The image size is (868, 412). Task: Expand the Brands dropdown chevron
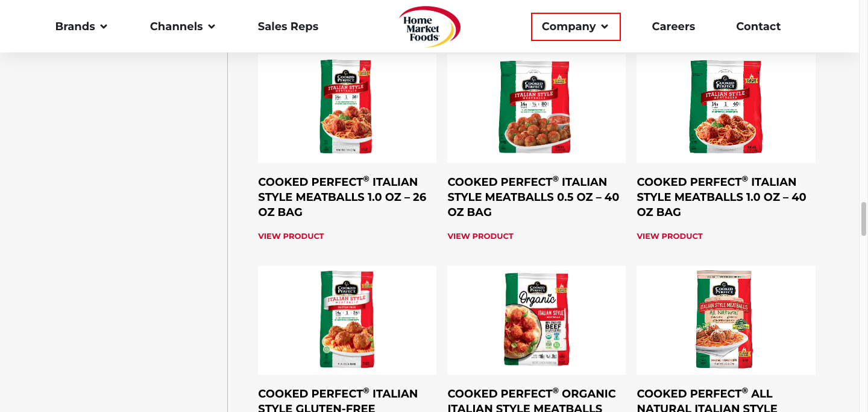104,27
